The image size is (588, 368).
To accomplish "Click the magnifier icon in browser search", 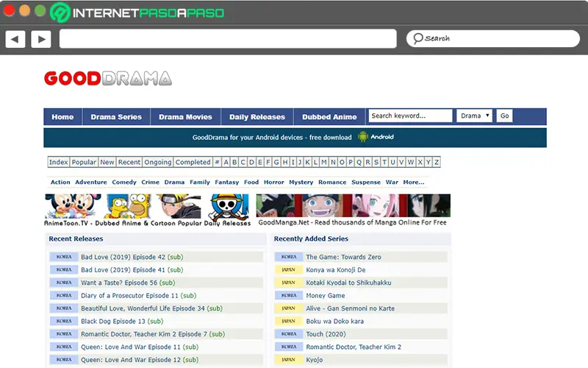I will (x=417, y=38).
